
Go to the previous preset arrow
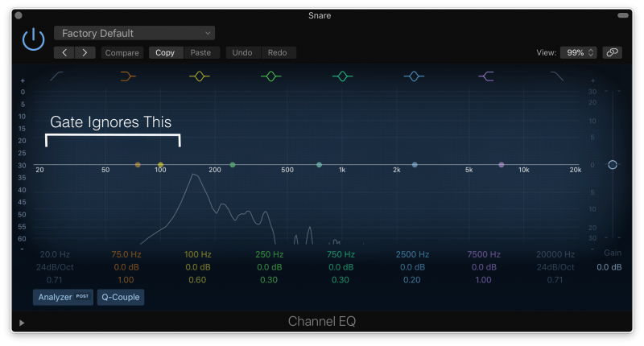pos(64,52)
